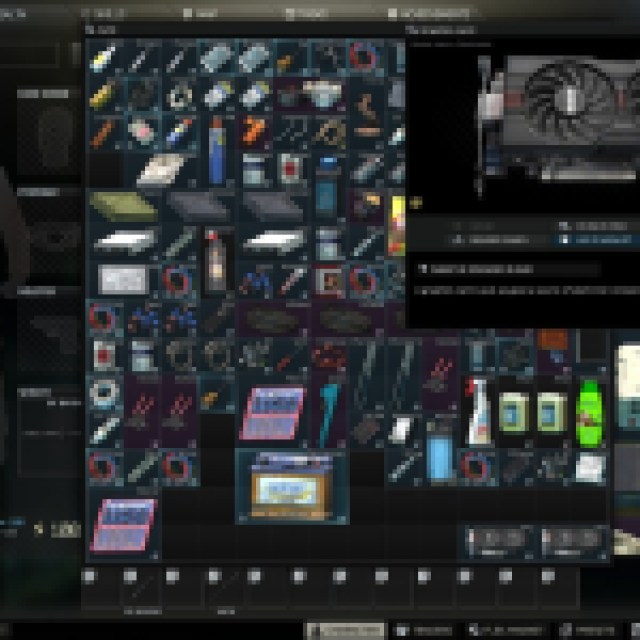The height and width of the screenshot is (640, 640).
Task: Select the pink-framed item above the car battery
Action: click(273, 414)
